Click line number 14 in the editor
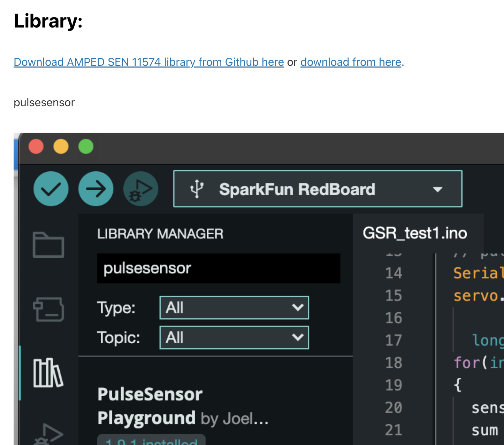 [x=394, y=273]
